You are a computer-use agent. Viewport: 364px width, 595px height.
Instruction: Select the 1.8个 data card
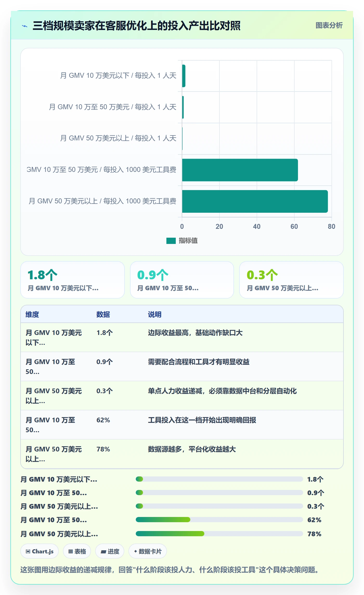coord(73,280)
